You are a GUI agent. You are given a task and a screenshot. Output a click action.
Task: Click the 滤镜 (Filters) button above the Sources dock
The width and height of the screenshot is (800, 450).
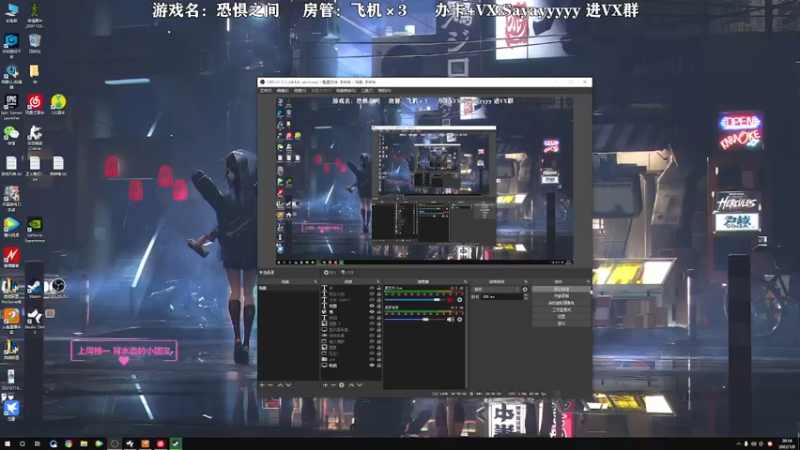pyautogui.click(x=347, y=272)
